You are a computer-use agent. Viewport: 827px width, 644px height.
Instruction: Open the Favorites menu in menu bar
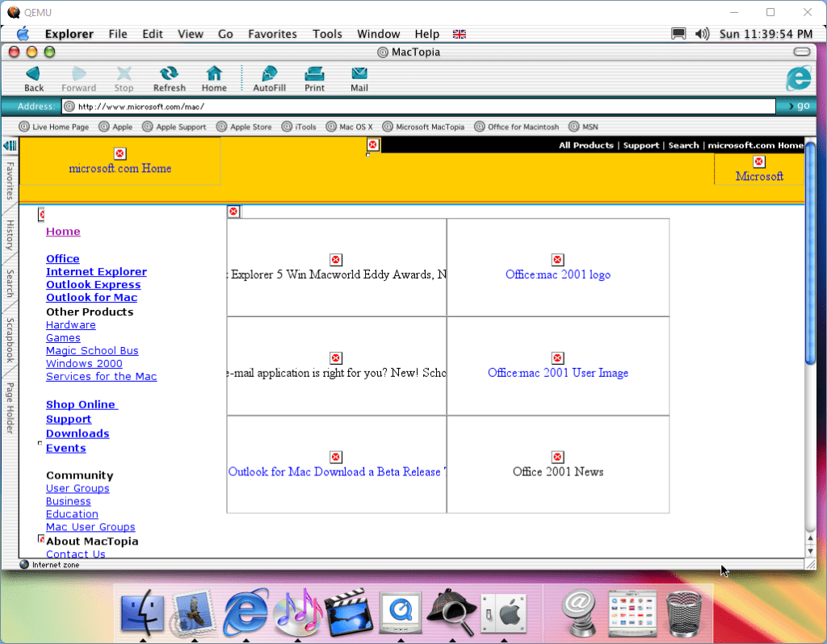(x=272, y=34)
